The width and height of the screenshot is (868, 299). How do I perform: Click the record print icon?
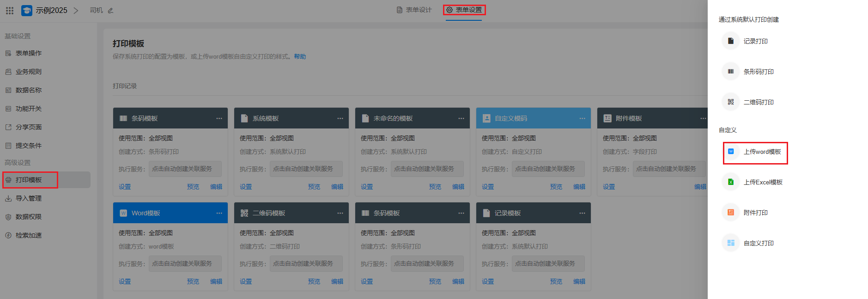tap(730, 41)
